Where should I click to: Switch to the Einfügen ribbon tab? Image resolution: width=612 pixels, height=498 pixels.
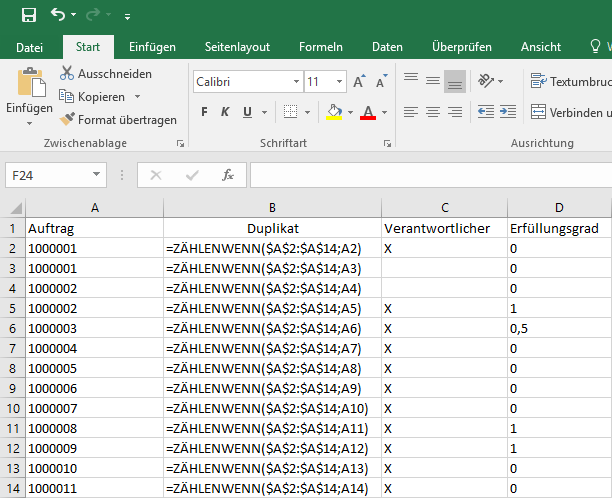(152, 47)
